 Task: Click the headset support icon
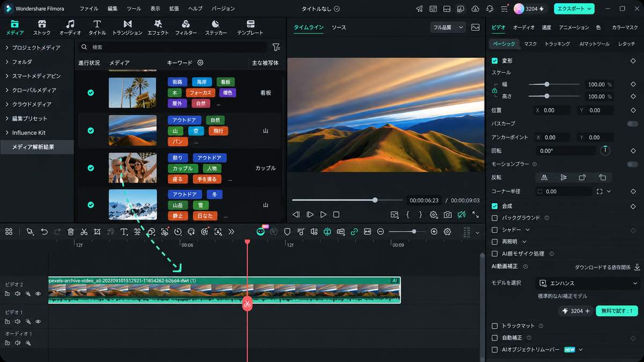point(489,9)
